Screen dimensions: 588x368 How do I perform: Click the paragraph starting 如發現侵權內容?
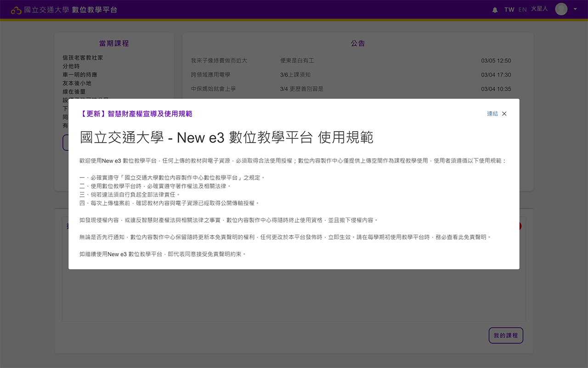(228, 220)
